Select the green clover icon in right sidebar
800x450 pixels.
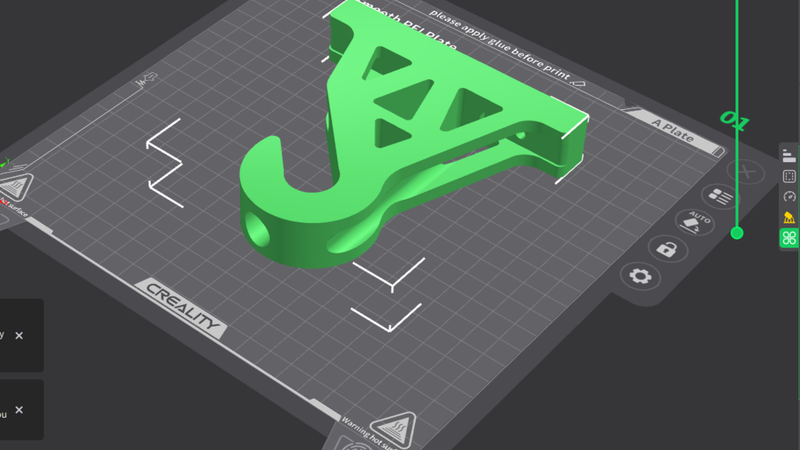click(789, 238)
